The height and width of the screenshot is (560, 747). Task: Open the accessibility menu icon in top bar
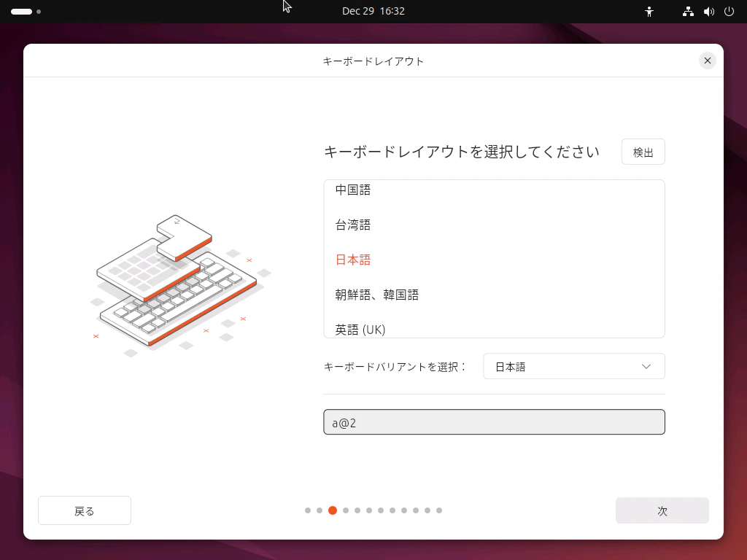pyautogui.click(x=649, y=11)
